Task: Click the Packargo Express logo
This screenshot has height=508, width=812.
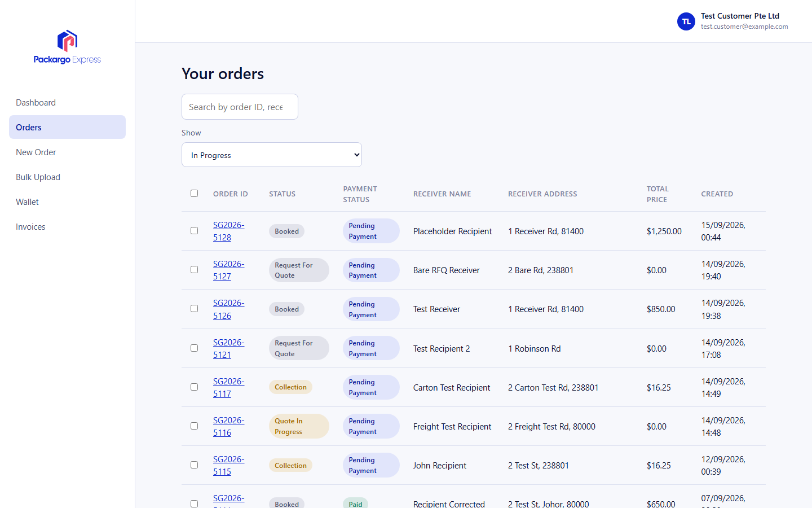Action: [67, 47]
